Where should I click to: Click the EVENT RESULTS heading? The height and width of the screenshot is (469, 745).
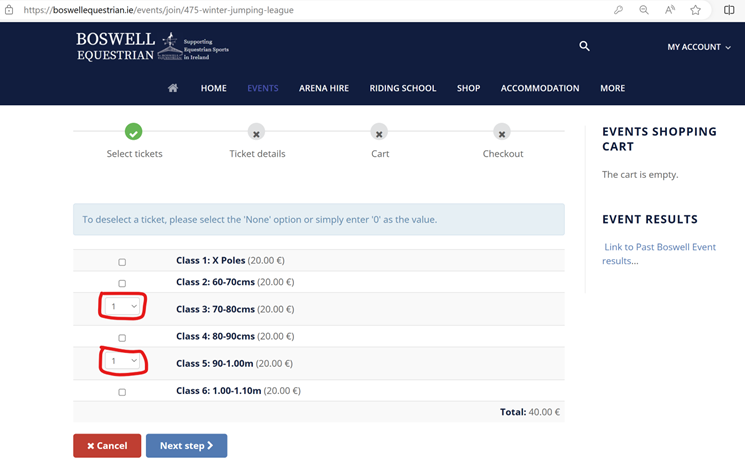(650, 219)
